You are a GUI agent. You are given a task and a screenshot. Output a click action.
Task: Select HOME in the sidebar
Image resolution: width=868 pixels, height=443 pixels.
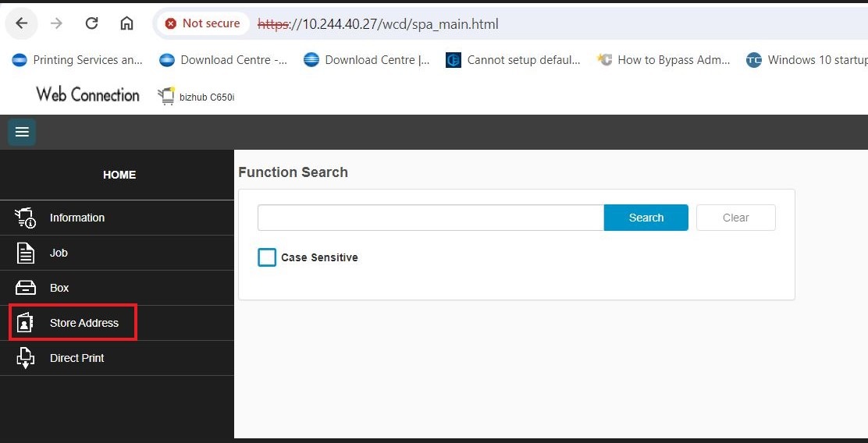pos(119,175)
